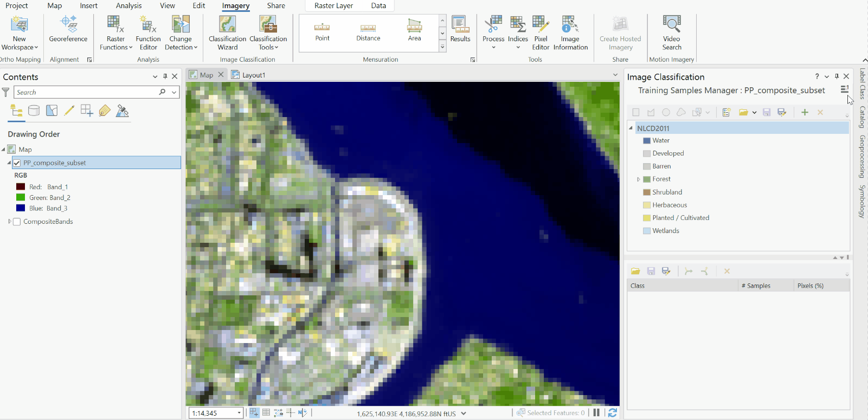Select the Rectangle training sample tool
868x420 pixels.
tap(636, 112)
